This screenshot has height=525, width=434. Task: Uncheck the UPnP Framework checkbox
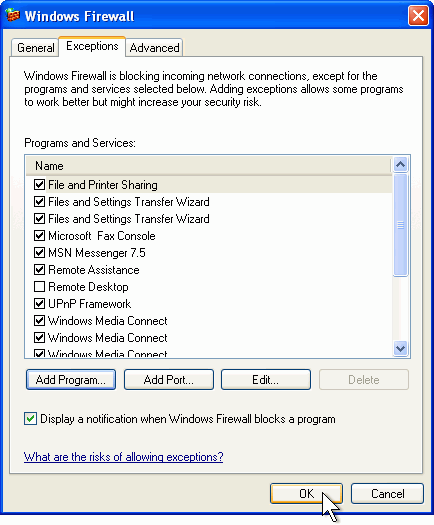point(39,304)
